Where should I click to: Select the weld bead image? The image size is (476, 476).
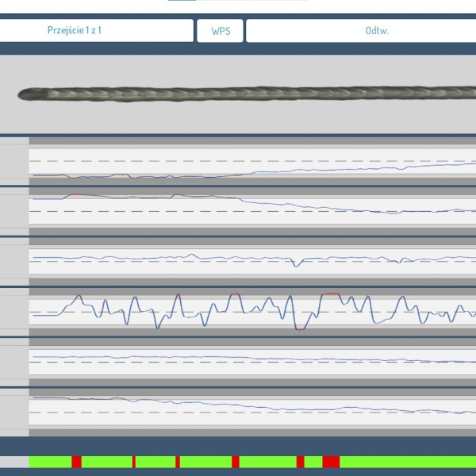(247, 94)
